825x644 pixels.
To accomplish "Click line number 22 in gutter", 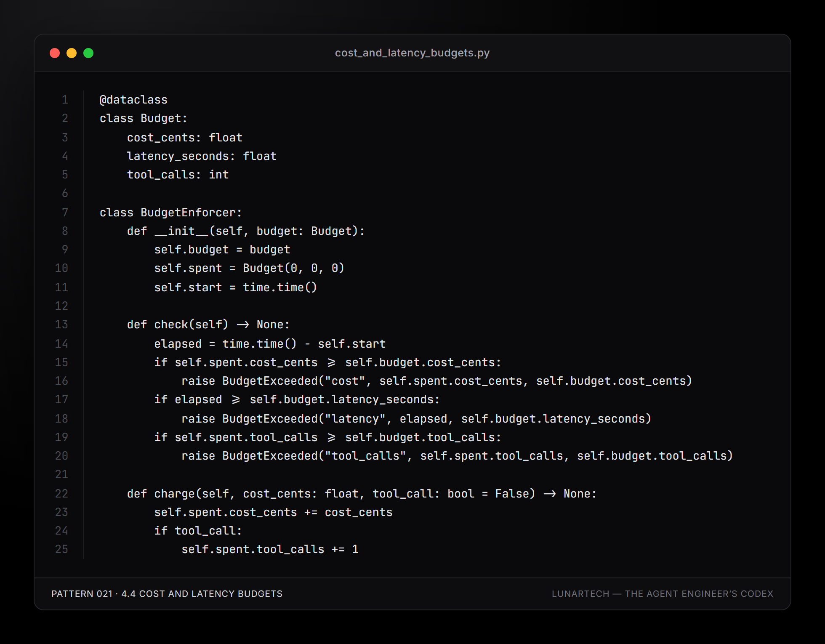I will (x=61, y=494).
